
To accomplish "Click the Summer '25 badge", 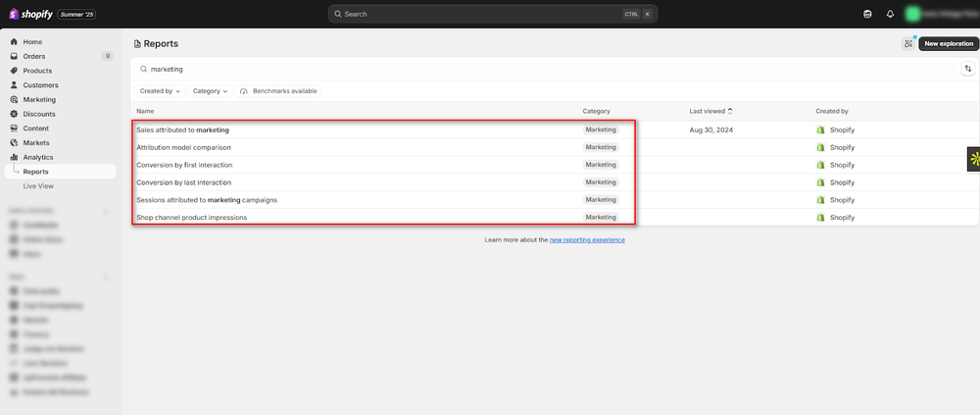I will (x=76, y=14).
